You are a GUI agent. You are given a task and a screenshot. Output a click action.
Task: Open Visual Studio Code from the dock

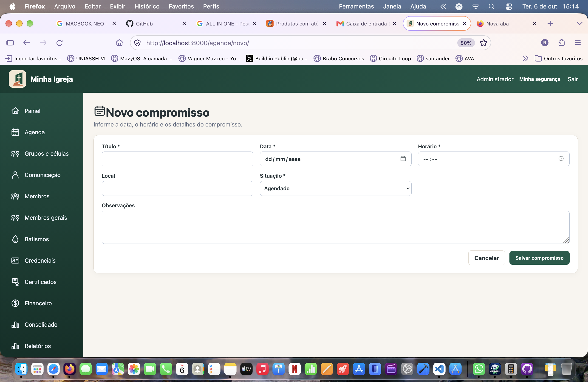click(439, 369)
